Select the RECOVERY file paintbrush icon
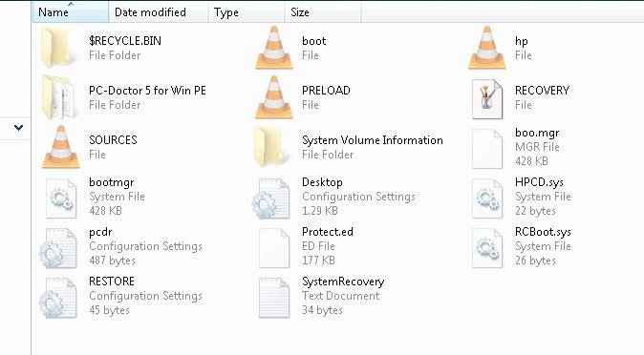Image resolution: width=644 pixels, height=355 pixels. coord(487,99)
